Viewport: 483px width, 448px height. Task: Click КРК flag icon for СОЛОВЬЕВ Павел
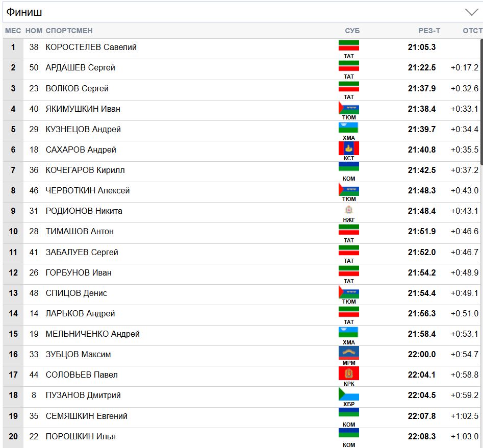(x=349, y=373)
